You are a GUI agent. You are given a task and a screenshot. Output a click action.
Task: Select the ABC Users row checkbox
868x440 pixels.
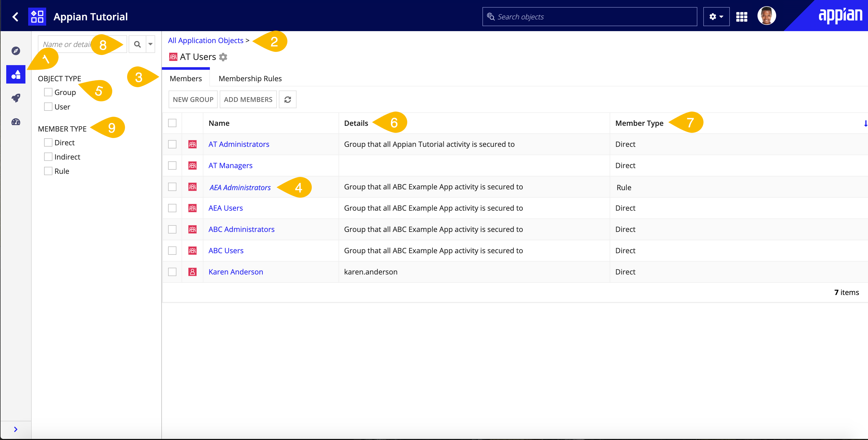(x=172, y=250)
